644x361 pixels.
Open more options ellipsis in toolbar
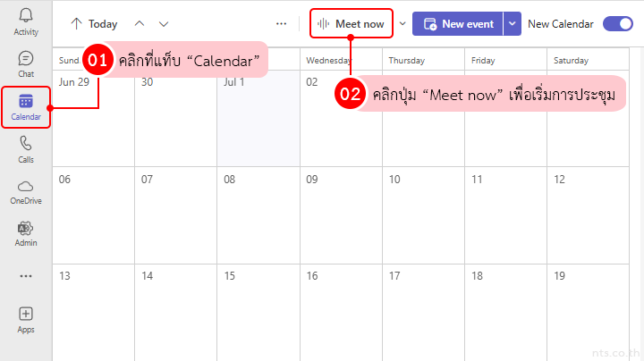click(x=282, y=24)
